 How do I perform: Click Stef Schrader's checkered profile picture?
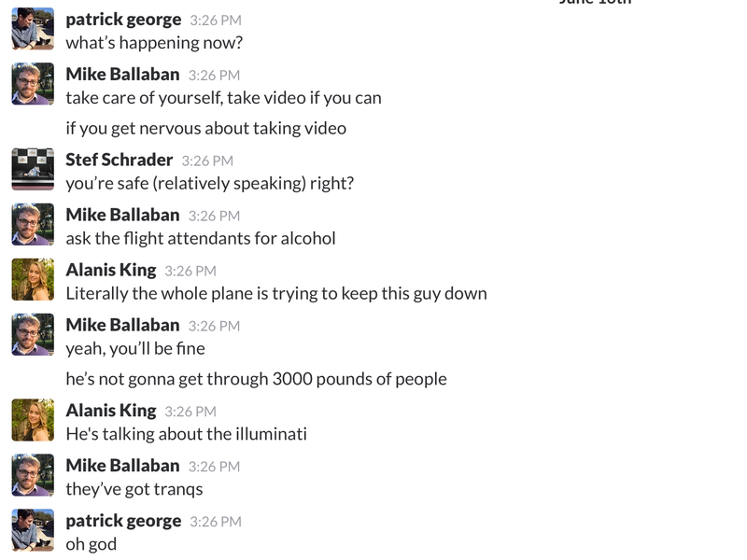click(33, 169)
